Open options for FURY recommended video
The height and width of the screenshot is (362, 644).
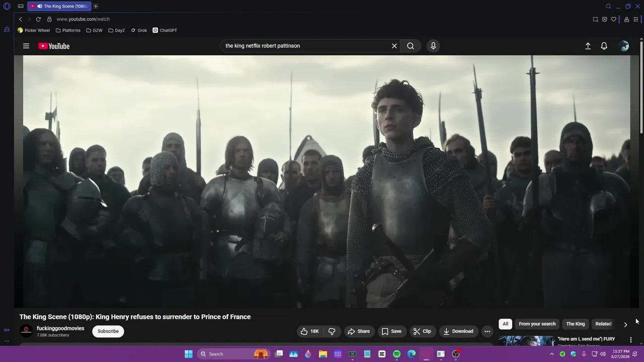coord(631,340)
